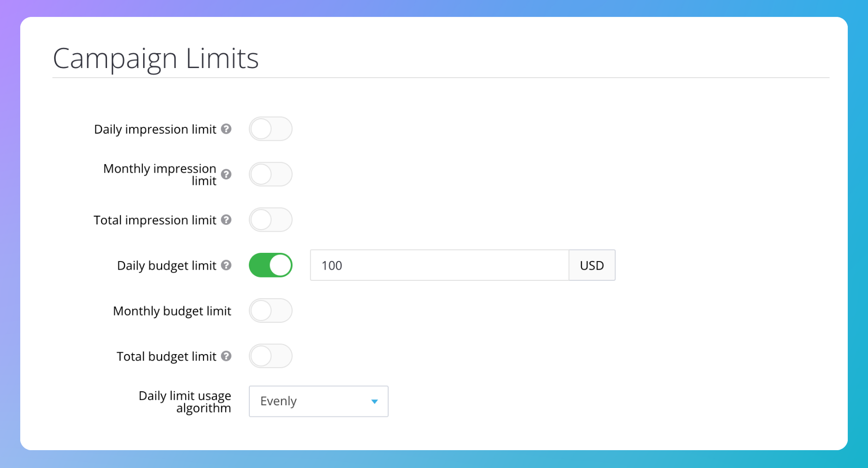Viewport: 868px width, 468px height.
Task: Toggle the Total impression limit switch
Action: [x=271, y=220]
